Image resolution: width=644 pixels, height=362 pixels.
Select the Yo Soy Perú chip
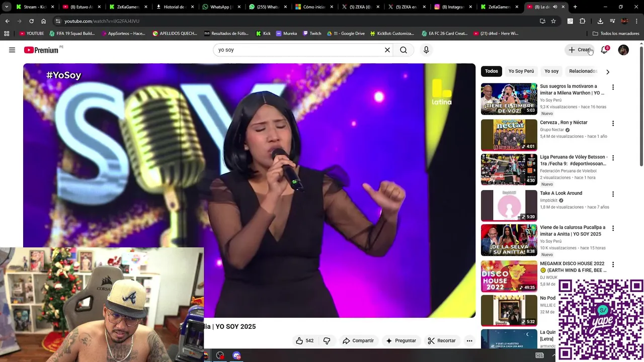pos(521,71)
